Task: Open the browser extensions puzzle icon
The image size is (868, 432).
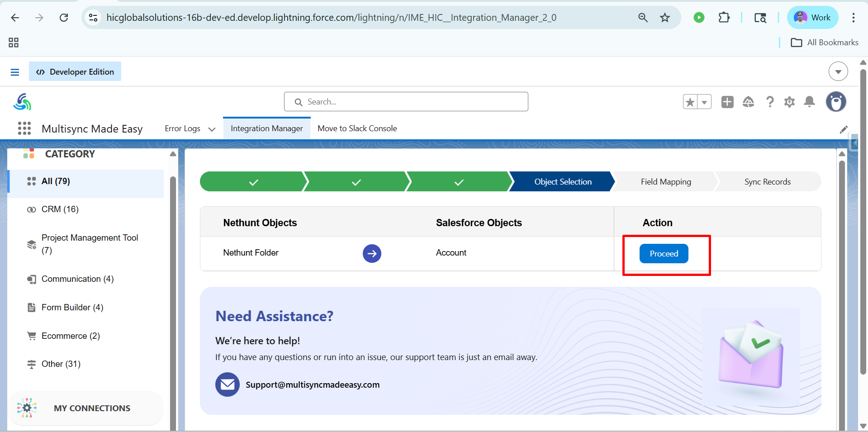Action: (724, 18)
